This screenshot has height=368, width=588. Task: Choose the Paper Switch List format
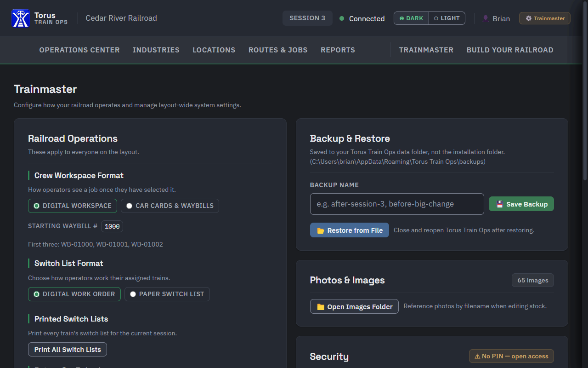(x=167, y=294)
